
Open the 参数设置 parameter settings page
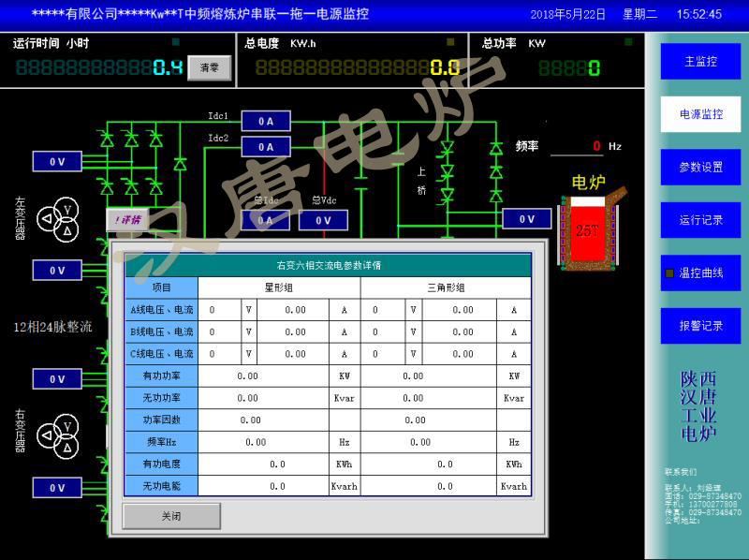coord(701,167)
